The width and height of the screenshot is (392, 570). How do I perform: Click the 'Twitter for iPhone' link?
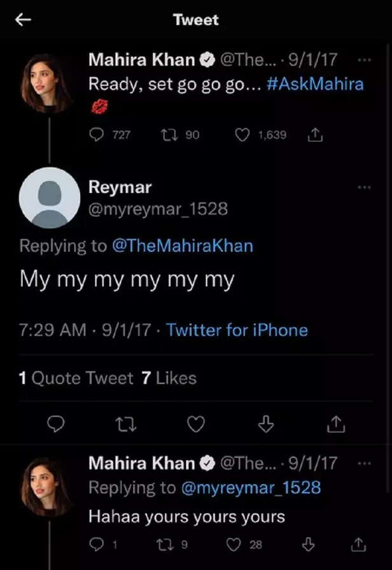(x=237, y=330)
